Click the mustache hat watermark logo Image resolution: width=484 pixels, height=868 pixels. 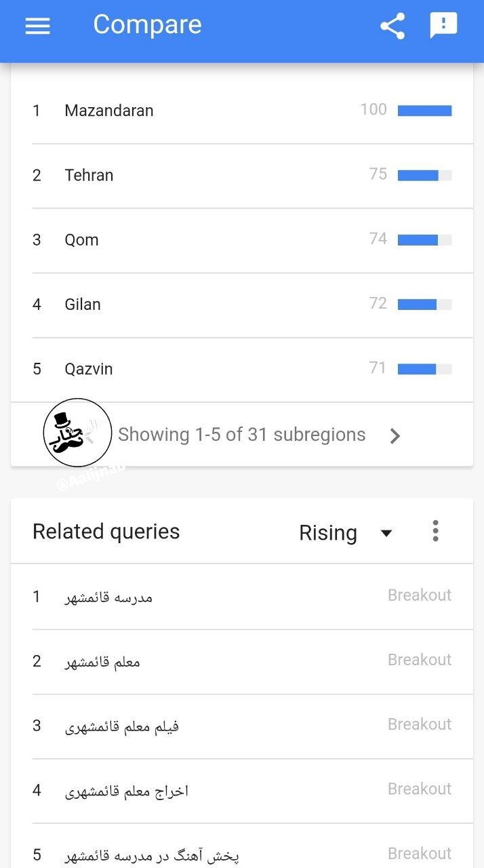pos(77,433)
